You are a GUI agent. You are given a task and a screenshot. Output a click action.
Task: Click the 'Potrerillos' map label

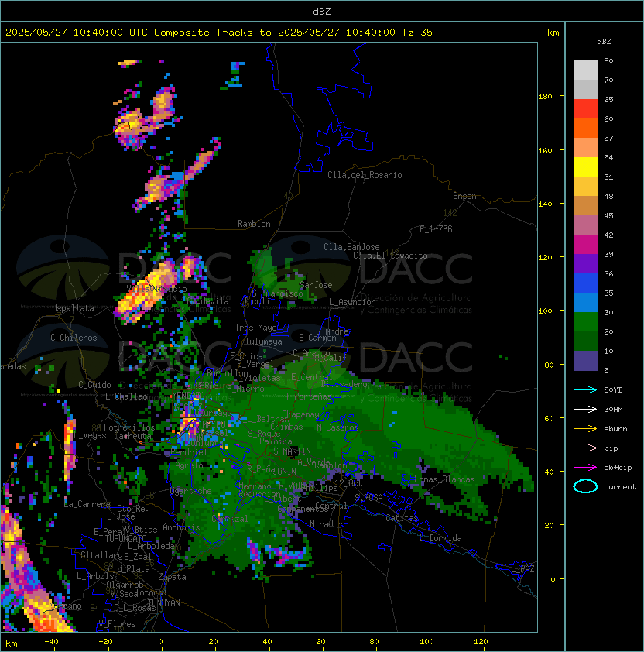click(x=129, y=427)
